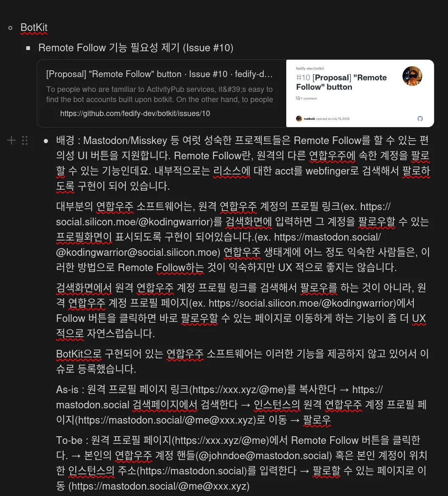448x496 pixels.
Task: Open the bookmark titled [Proposal] "Remote Follow" button
Action: tap(159, 74)
